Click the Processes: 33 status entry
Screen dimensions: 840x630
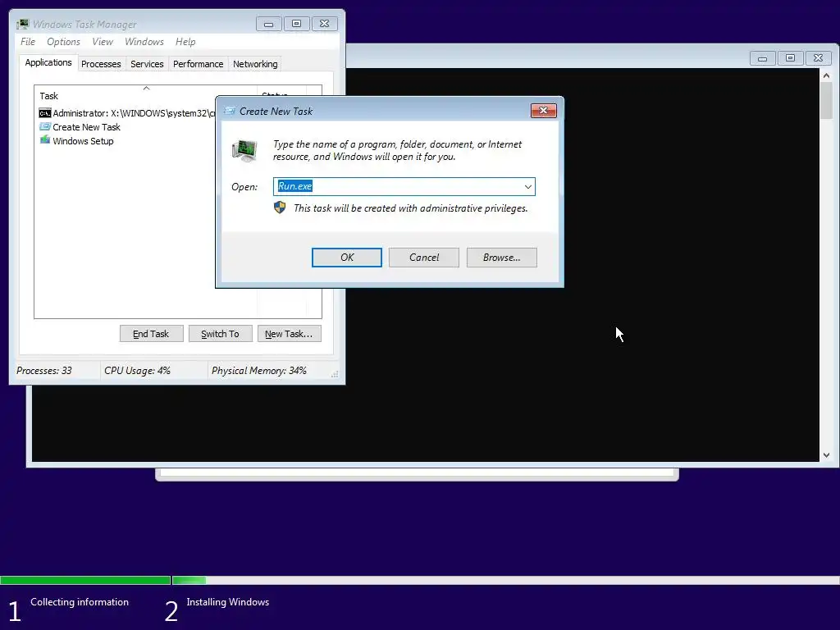point(44,371)
